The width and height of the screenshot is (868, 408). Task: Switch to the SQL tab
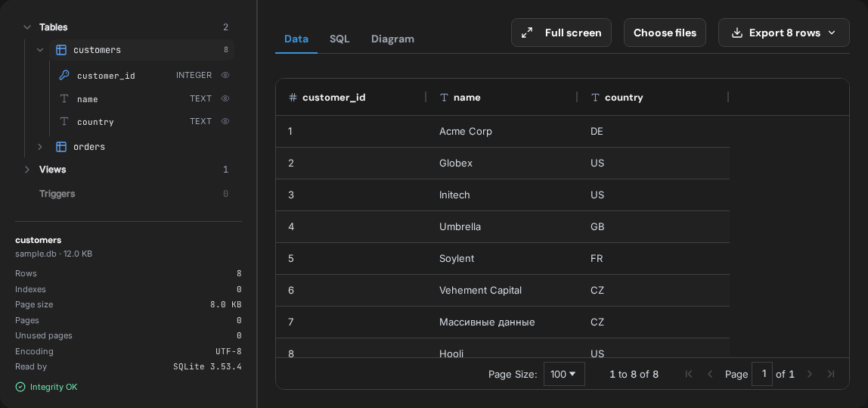(x=339, y=39)
